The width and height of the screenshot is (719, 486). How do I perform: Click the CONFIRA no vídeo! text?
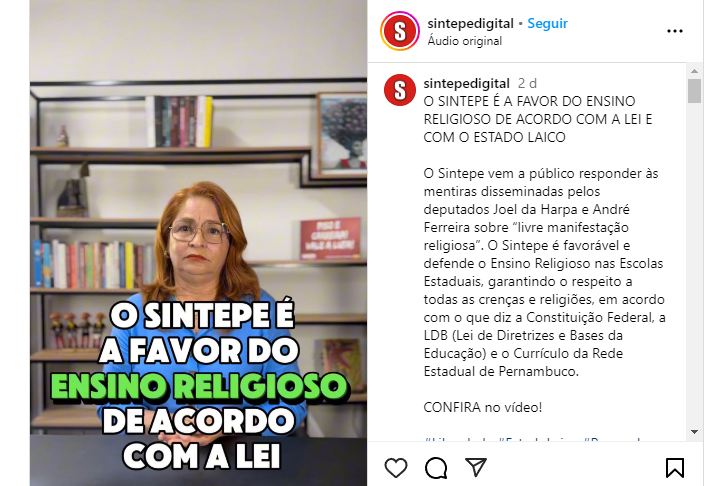point(483,407)
